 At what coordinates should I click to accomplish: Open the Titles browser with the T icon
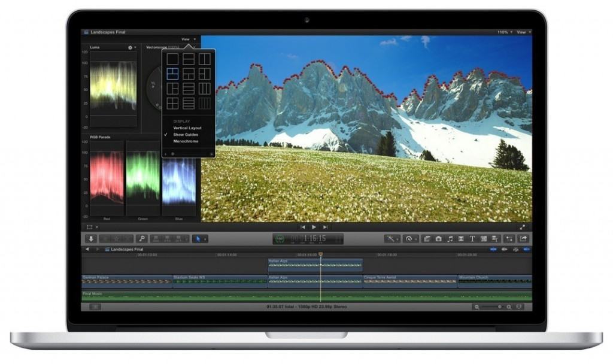(473, 238)
